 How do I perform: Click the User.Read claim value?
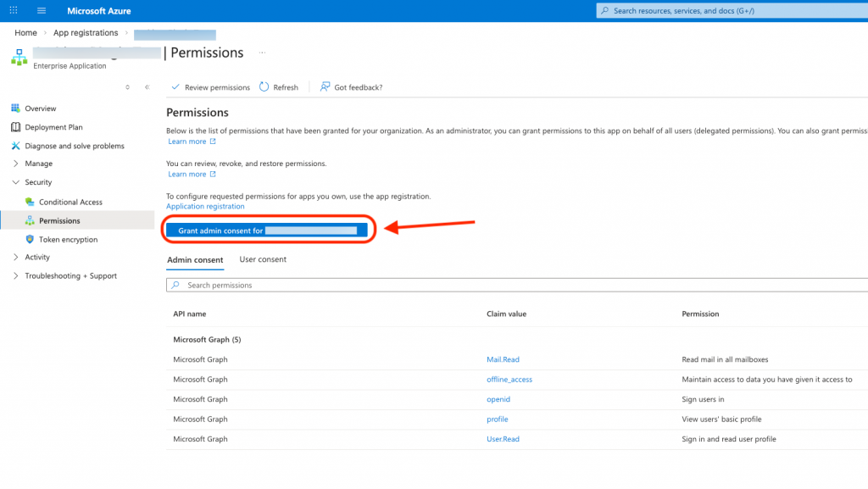pyautogui.click(x=503, y=439)
